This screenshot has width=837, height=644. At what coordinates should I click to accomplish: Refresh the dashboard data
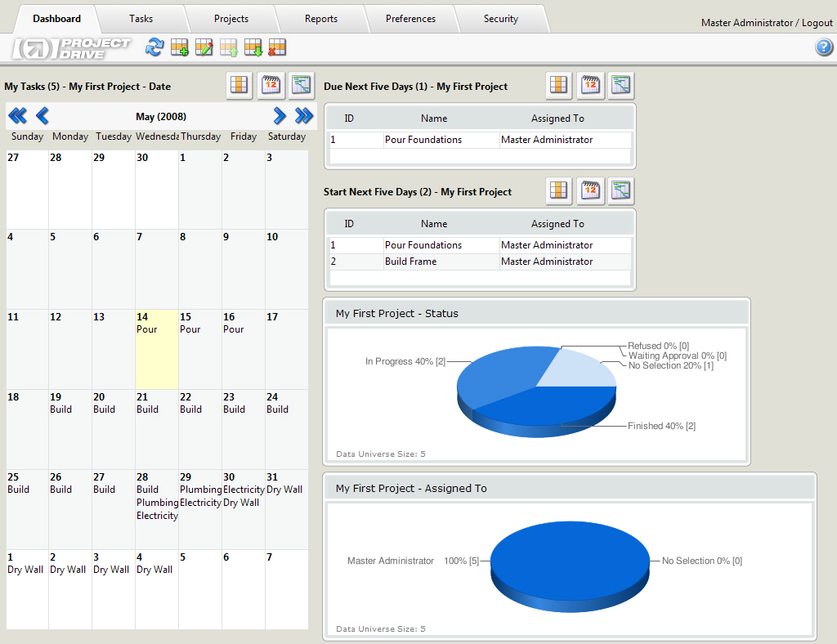[154, 47]
